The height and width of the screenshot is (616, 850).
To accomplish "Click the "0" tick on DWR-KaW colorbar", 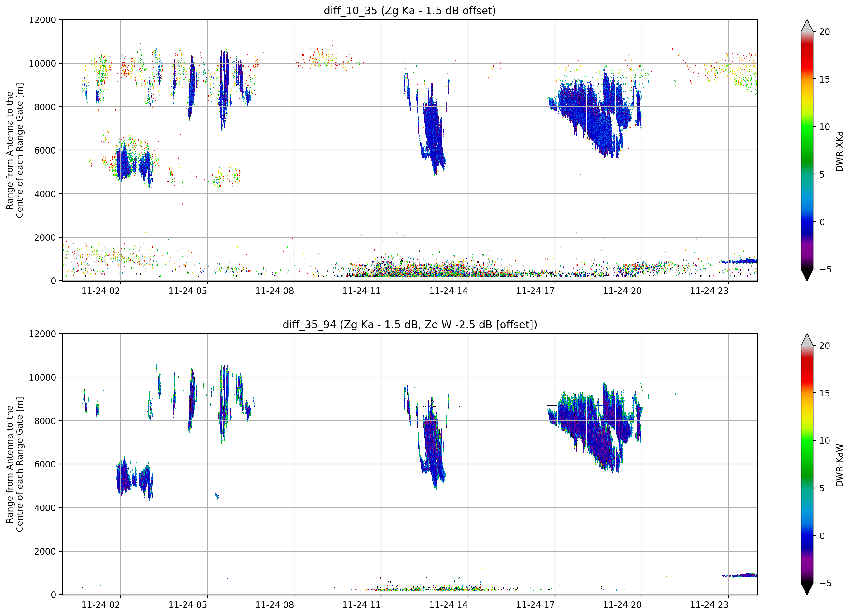I will tap(822, 536).
